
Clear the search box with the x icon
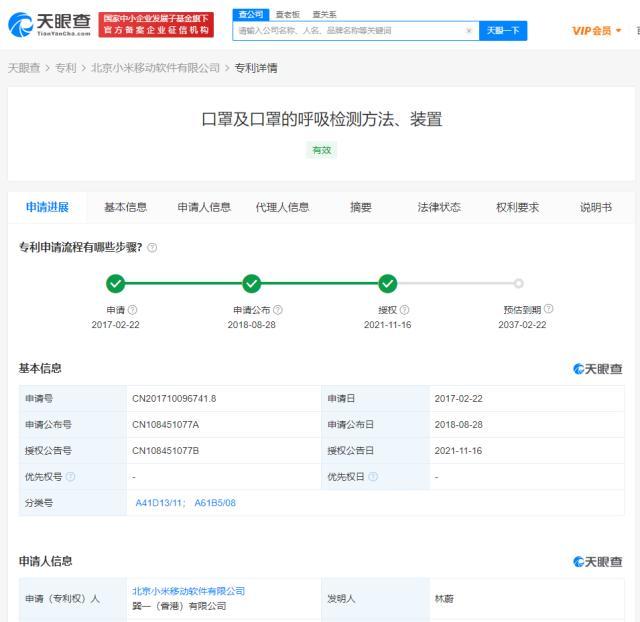(469, 31)
